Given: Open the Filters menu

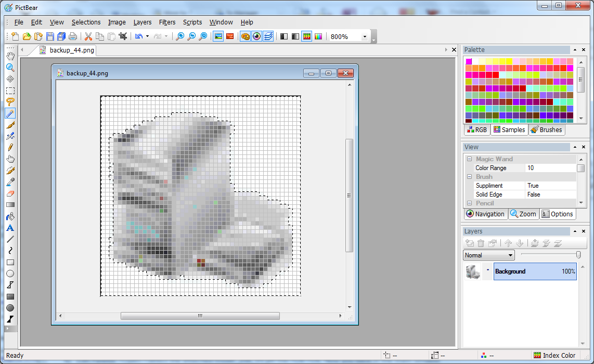Looking at the screenshot, I should coord(167,22).
